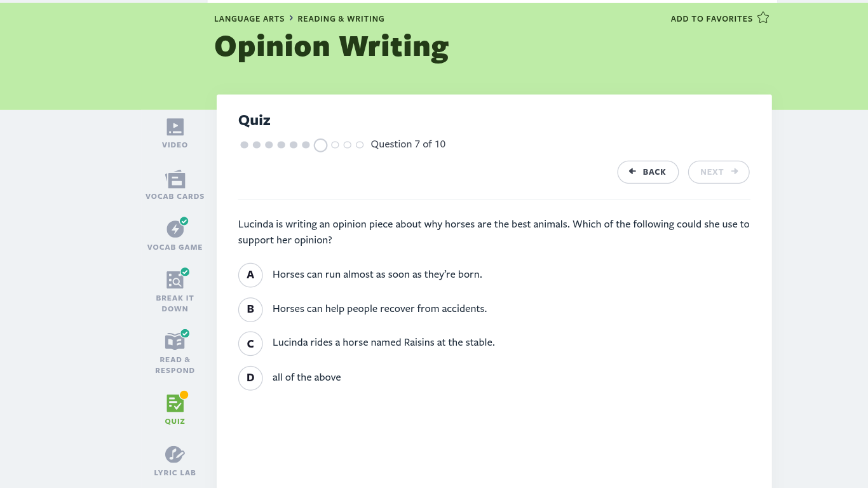The width and height of the screenshot is (868, 488).
Task: Go back with the Back button
Action: pyautogui.click(x=648, y=172)
